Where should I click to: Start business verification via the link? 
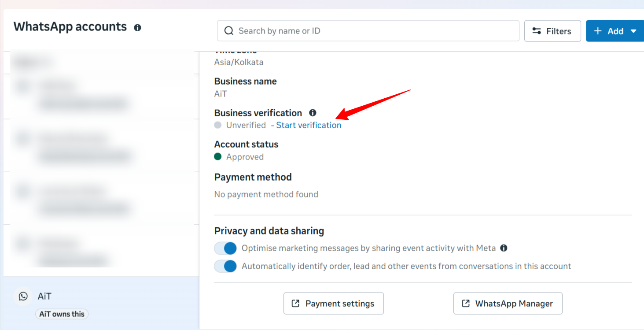pyautogui.click(x=309, y=125)
